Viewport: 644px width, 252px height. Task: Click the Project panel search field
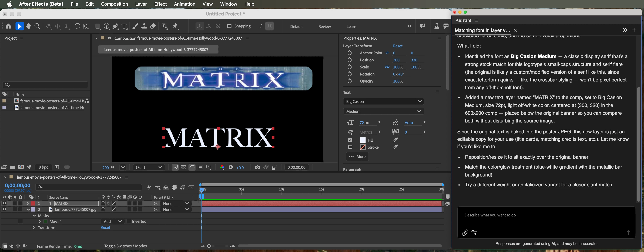point(45,85)
